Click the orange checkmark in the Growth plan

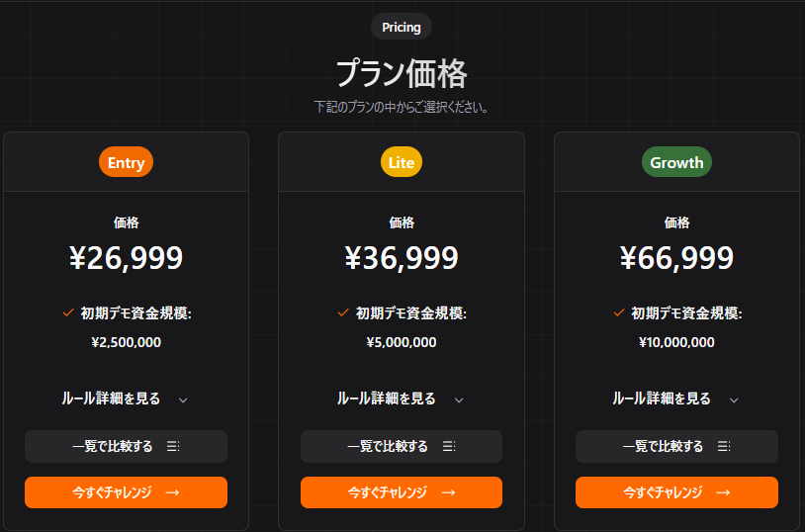pos(619,312)
